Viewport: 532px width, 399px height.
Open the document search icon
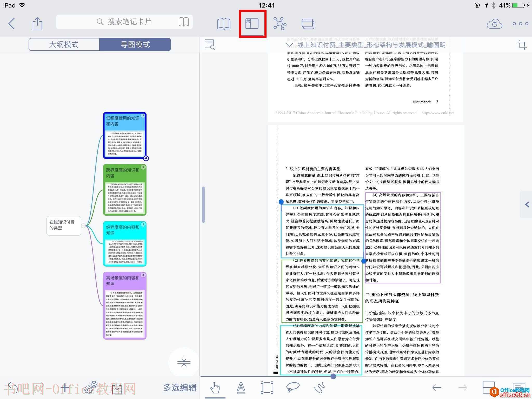[x=210, y=45]
